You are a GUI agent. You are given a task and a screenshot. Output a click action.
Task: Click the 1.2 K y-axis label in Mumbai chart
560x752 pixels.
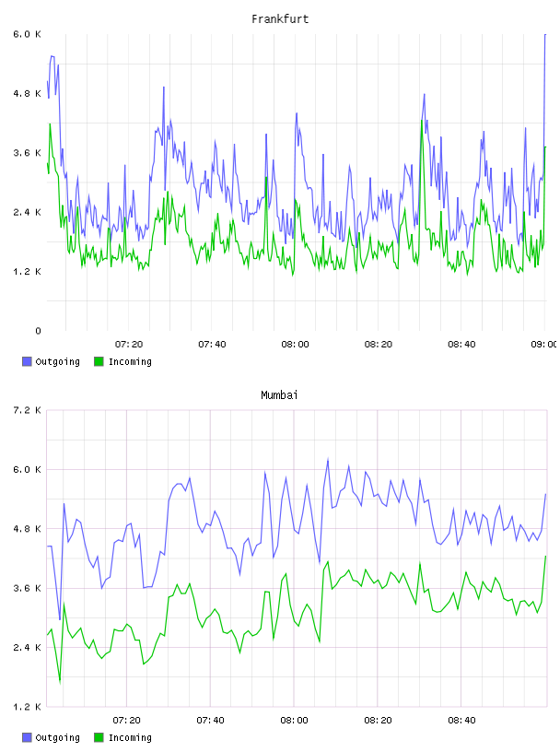pyautogui.click(x=28, y=707)
